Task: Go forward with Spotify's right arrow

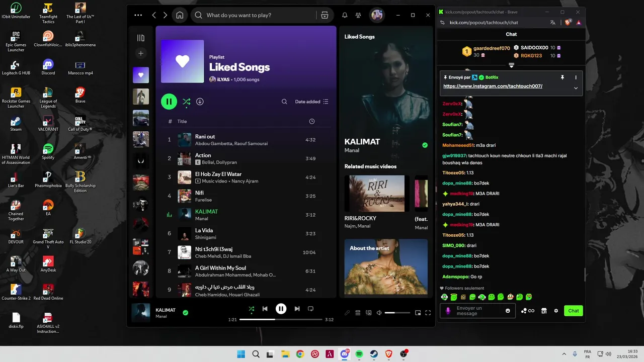Action: coord(165,15)
